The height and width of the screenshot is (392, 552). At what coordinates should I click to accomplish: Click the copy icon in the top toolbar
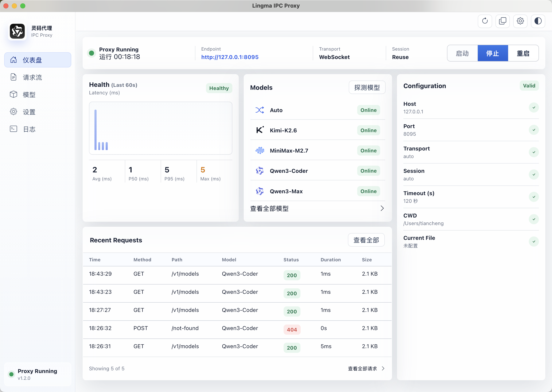click(x=502, y=21)
